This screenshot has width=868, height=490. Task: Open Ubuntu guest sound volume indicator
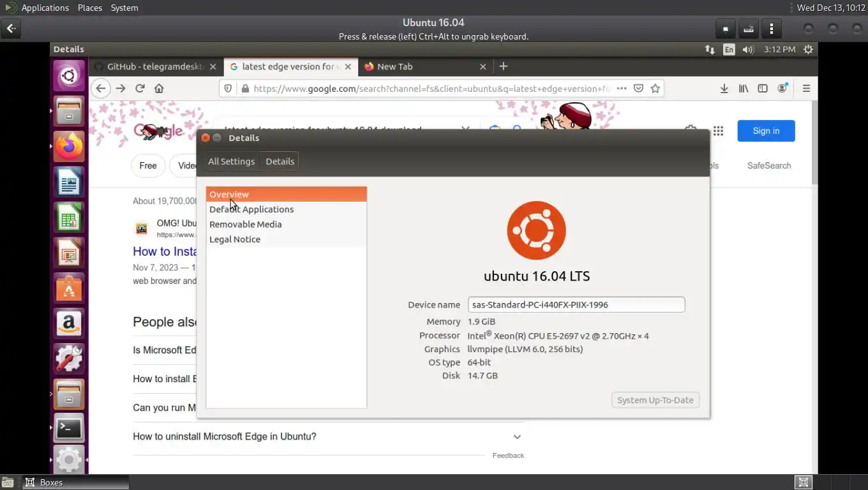tap(748, 49)
